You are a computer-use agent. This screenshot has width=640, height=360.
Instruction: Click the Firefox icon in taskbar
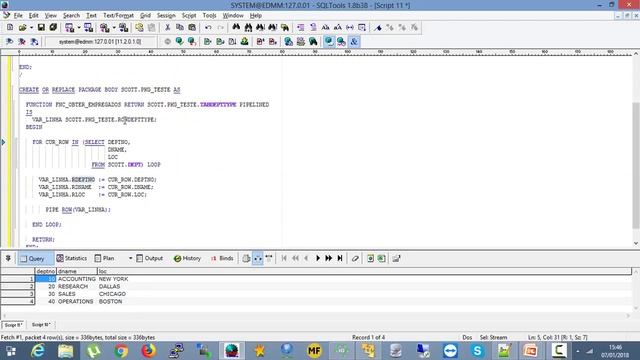(x=149, y=351)
